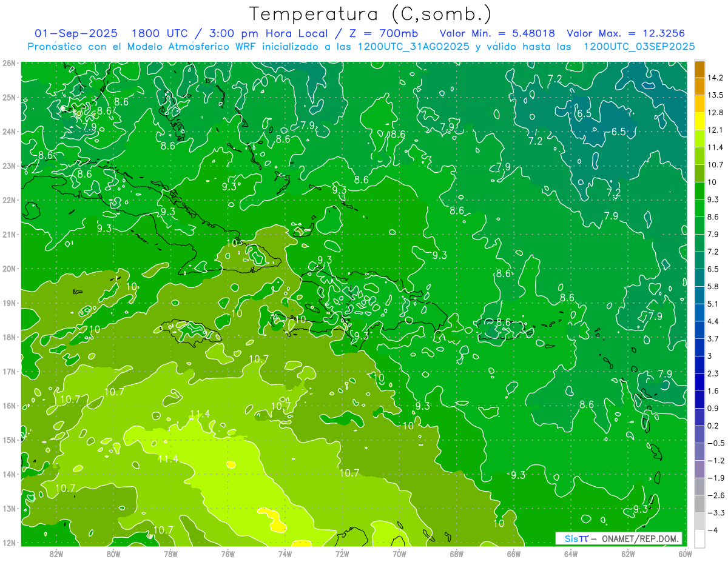Click the 12N latitude axis label
728x562 pixels.
point(9,543)
